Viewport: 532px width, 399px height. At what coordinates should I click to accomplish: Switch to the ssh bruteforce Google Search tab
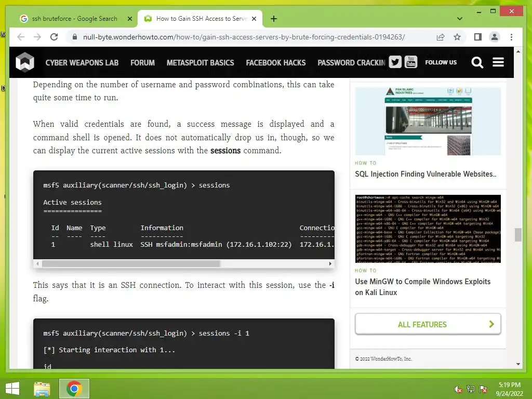[75, 19]
